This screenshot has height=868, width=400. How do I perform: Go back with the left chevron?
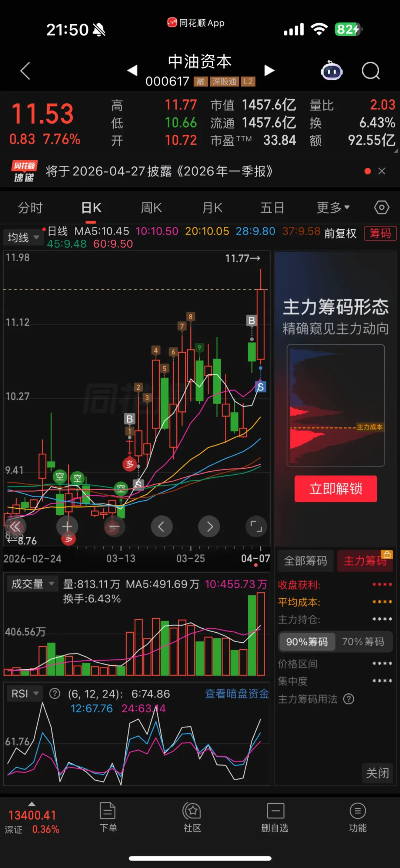pyautogui.click(x=25, y=71)
